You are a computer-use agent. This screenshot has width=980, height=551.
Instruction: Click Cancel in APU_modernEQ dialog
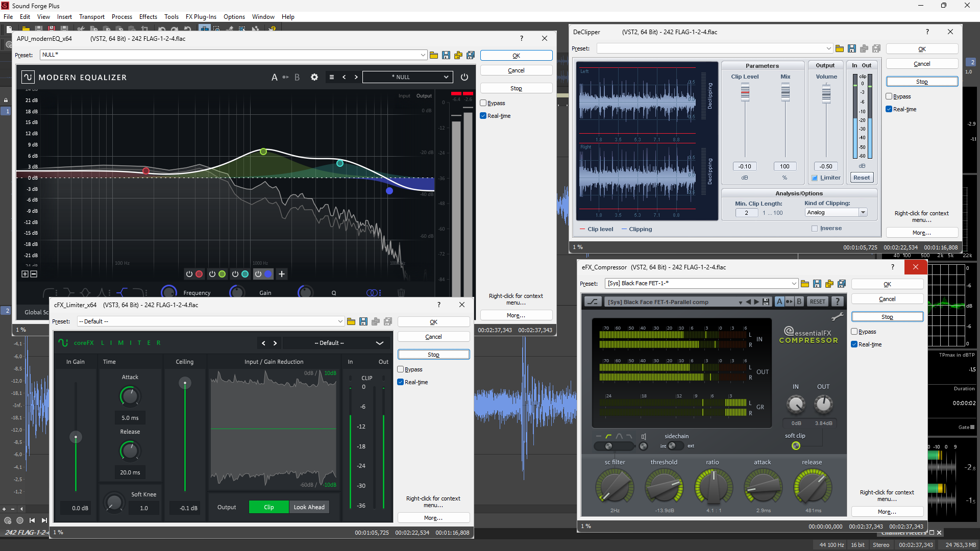tap(516, 70)
